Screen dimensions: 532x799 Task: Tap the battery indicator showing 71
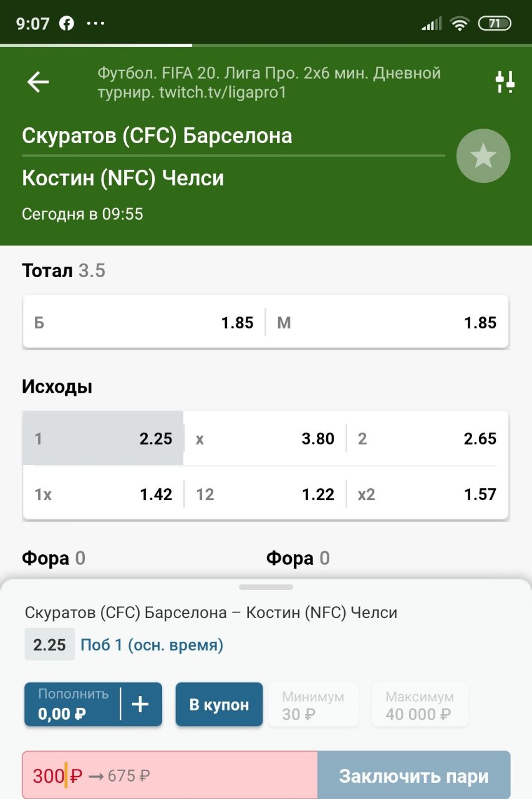[494, 24]
